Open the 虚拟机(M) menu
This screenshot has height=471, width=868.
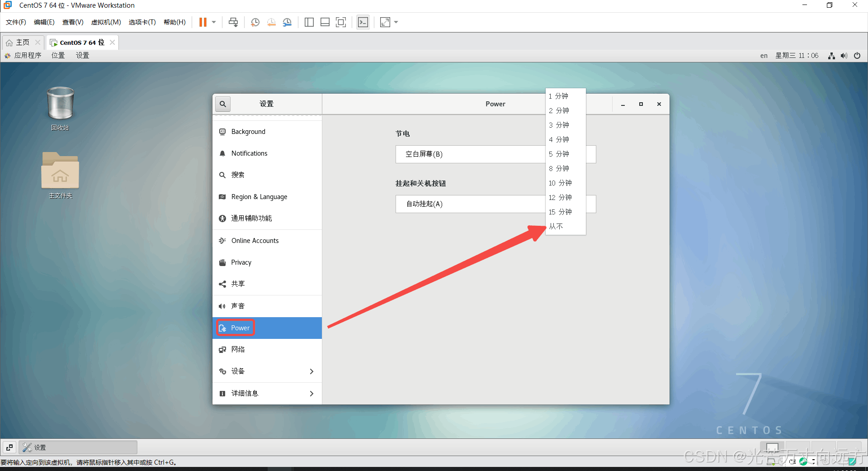106,22
